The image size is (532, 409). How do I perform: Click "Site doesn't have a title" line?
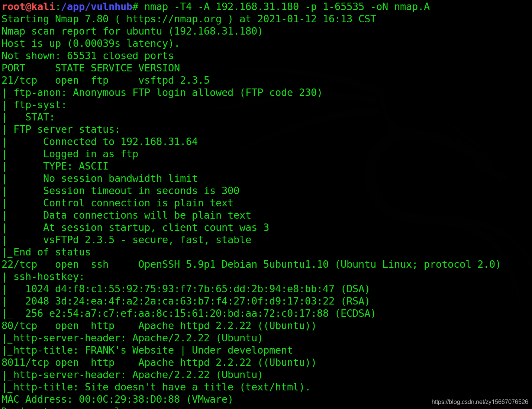tap(156, 387)
